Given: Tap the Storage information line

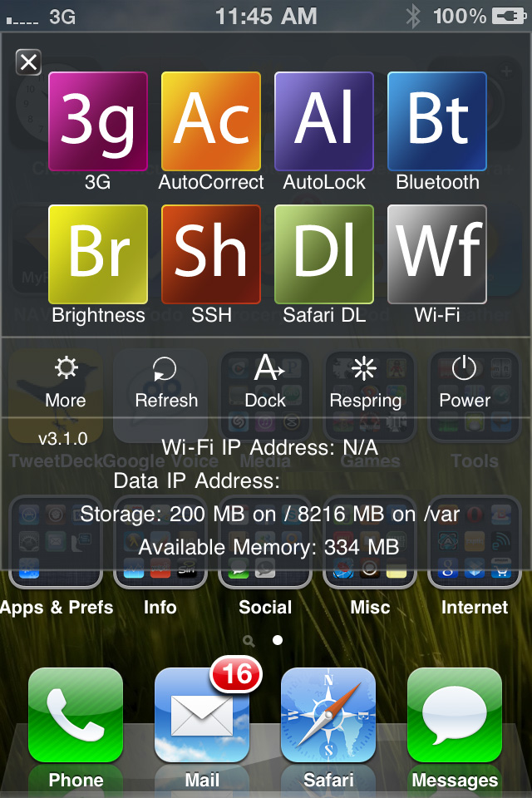Looking at the screenshot, I should pyautogui.click(x=270, y=514).
